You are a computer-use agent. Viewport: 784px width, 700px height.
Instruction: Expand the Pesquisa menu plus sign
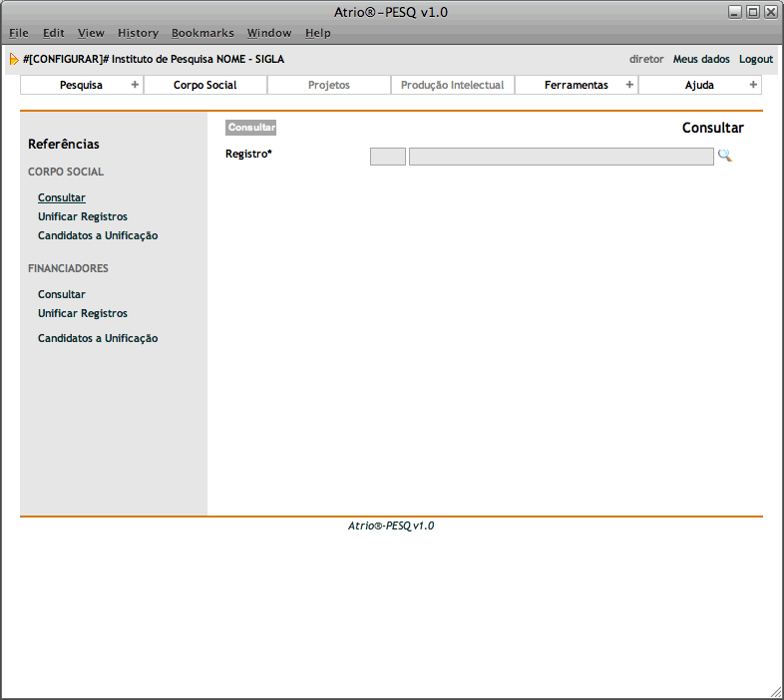135,85
